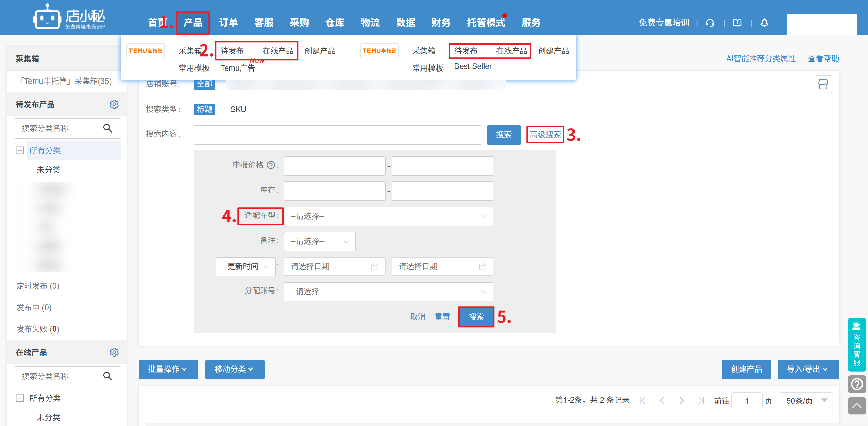Viewport: 868px width, 426px height.
Task: Expand the 批量操作 dropdown button
Action: tap(168, 369)
